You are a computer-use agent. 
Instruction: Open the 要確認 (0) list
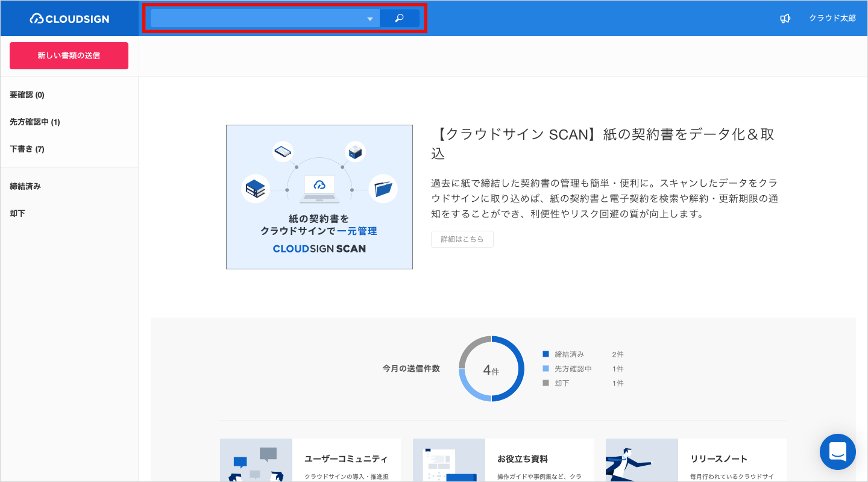coord(27,95)
